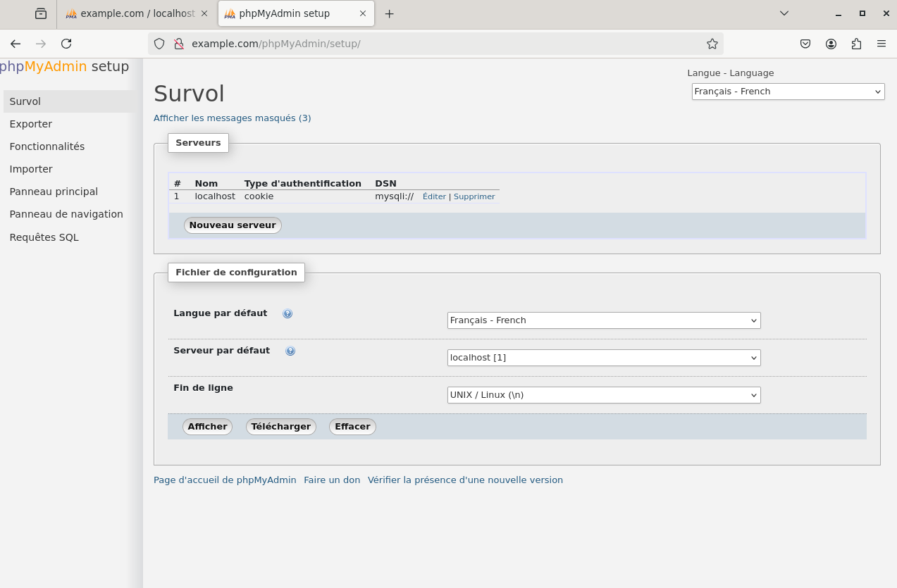Image resolution: width=897 pixels, height=588 pixels.
Task: Click the Effacer button
Action: [x=352, y=427]
